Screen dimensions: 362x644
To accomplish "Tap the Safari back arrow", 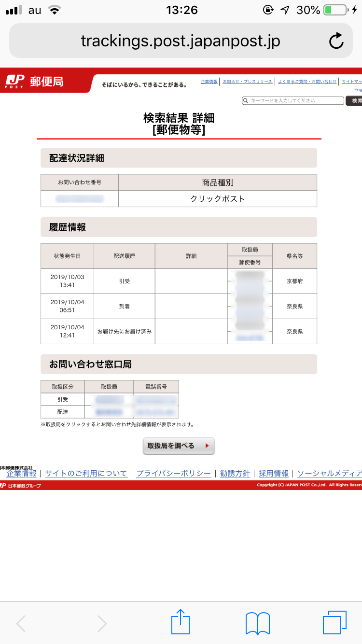I will 21,623.
